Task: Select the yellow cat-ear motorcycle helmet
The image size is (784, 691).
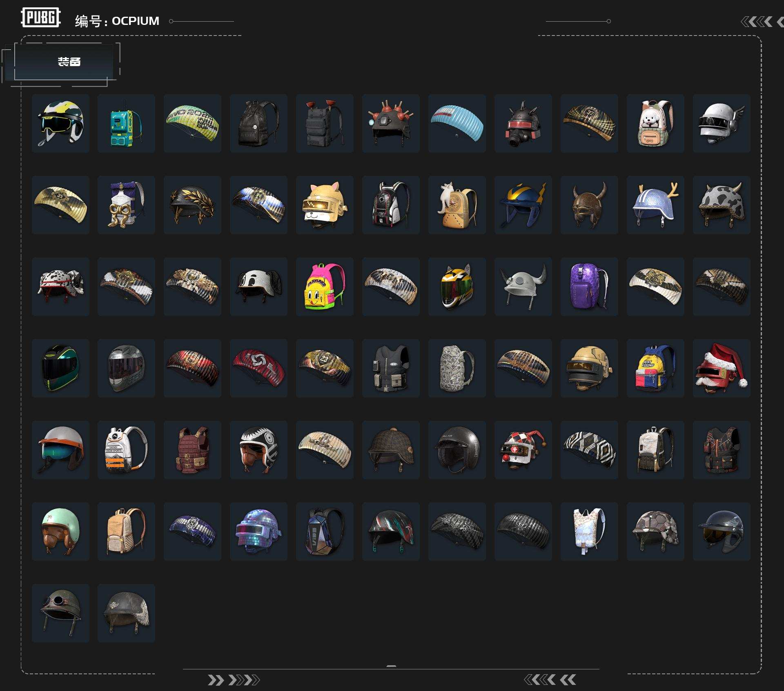Action: tap(457, 287)
